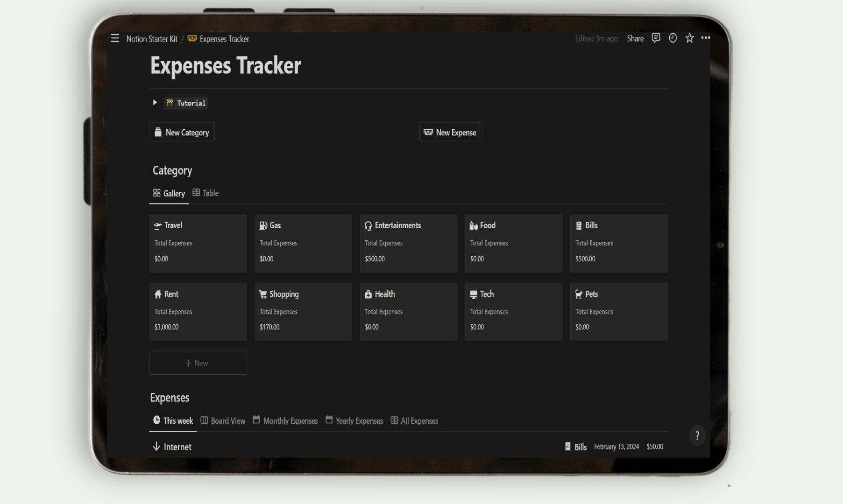This screenshot has height=504, width=843.
Task: Open the Monthly Expenses tab
Action: point(285,420)
